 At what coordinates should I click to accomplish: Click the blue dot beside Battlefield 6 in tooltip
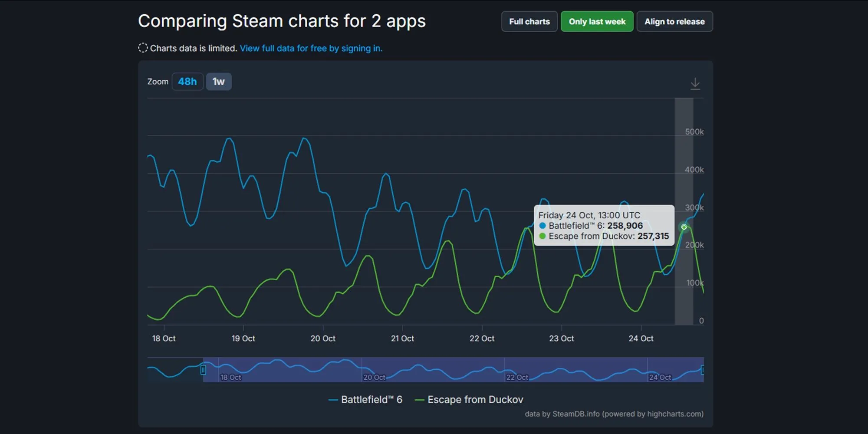pos(542,226)
